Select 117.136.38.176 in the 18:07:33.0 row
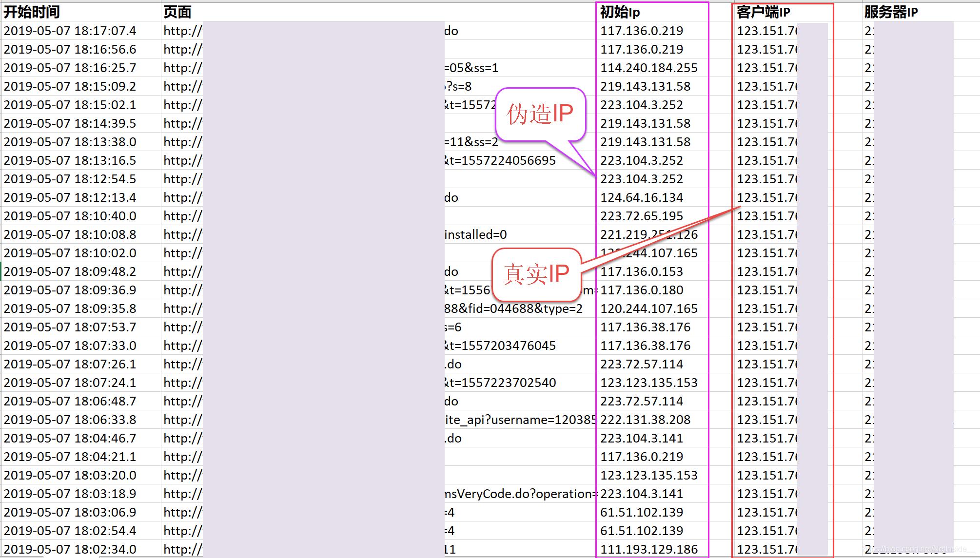Screen dimensions: 980x558 coord(646,346)
